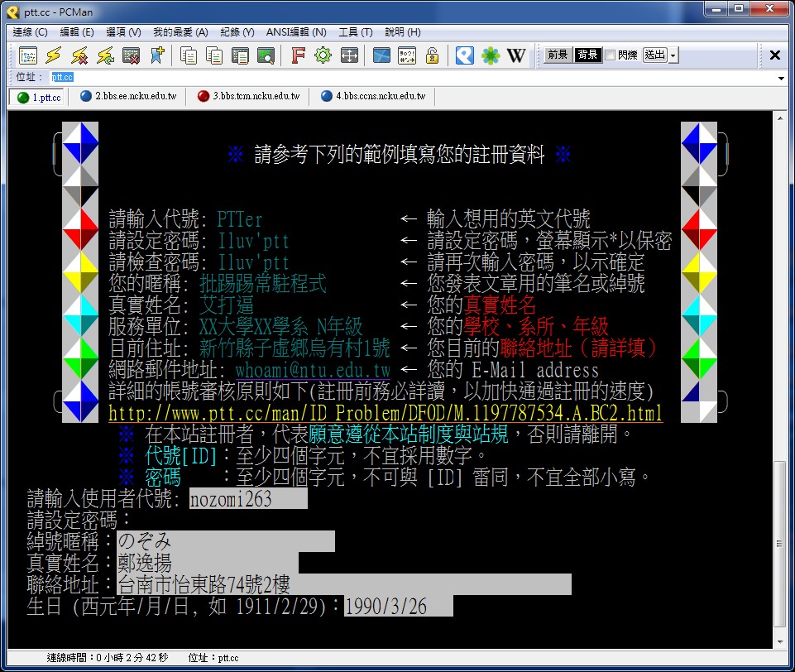Click the 背景 background color button
Viewport: 795px width, 672px height.
[x=587, y=55]
